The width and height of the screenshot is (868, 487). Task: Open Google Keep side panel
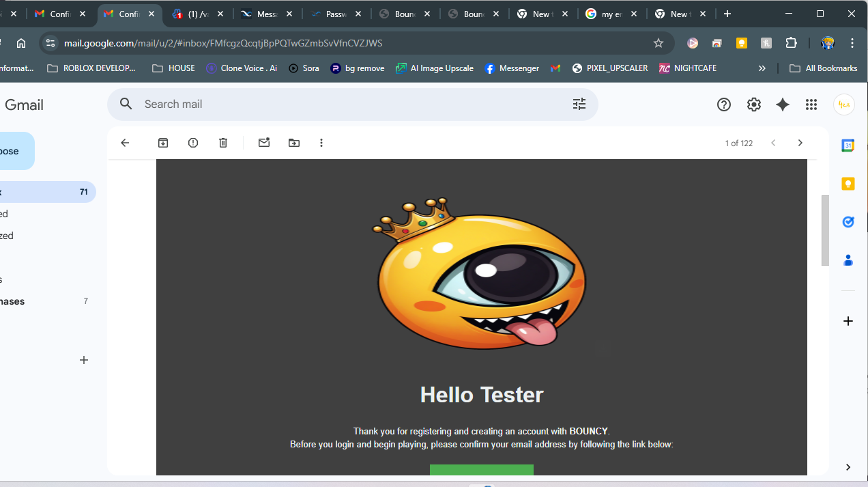click(848, 184)
